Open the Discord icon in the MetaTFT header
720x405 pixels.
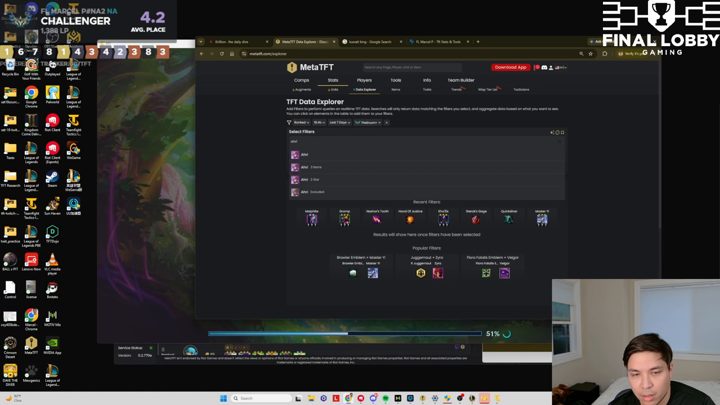544,68
